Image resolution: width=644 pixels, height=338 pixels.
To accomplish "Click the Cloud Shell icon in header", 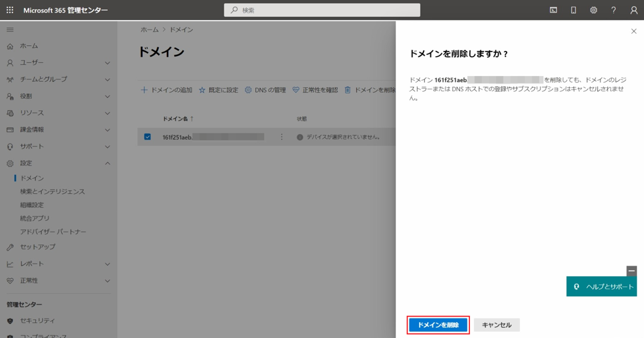I will 553,10.
